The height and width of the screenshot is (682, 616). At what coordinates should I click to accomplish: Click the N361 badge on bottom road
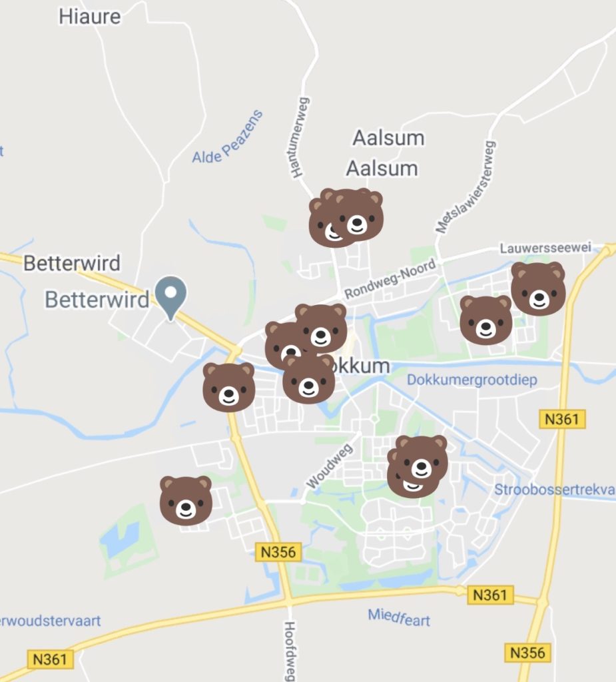tap(490, 595)
